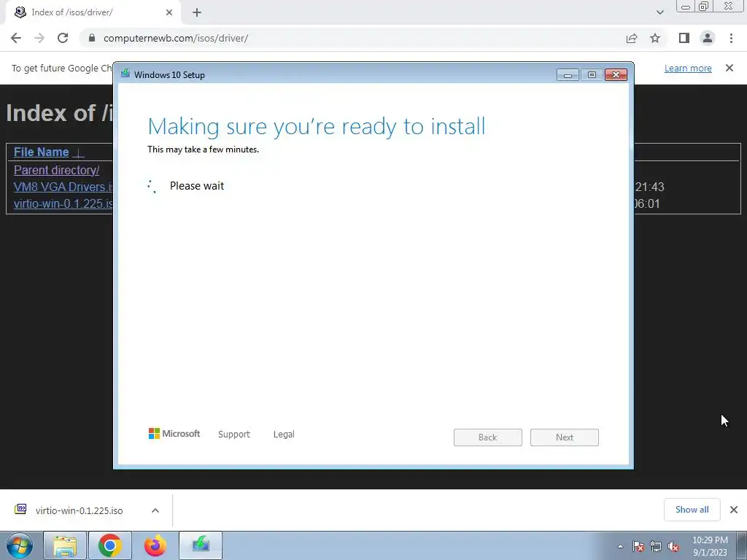Click the share page icon in address bar

click(x=632, y=38)
